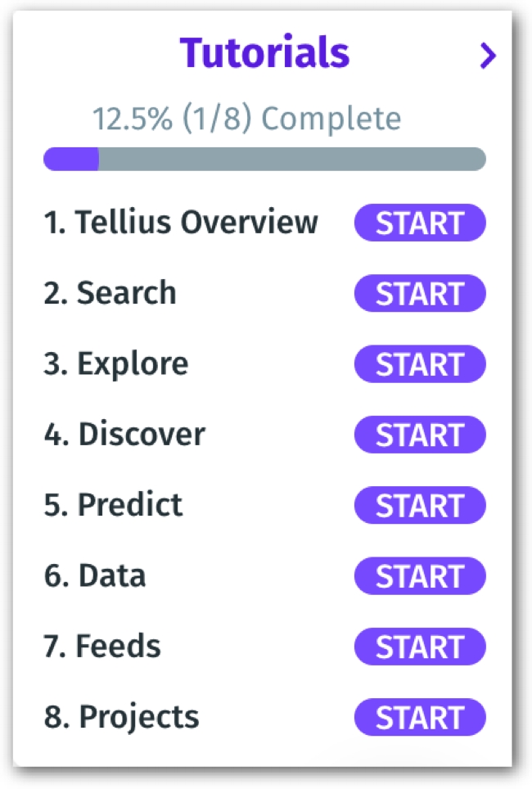Click the Tutorials heading
The height and width of the screenshot is (789, 532).
click(x=264, y=54)
